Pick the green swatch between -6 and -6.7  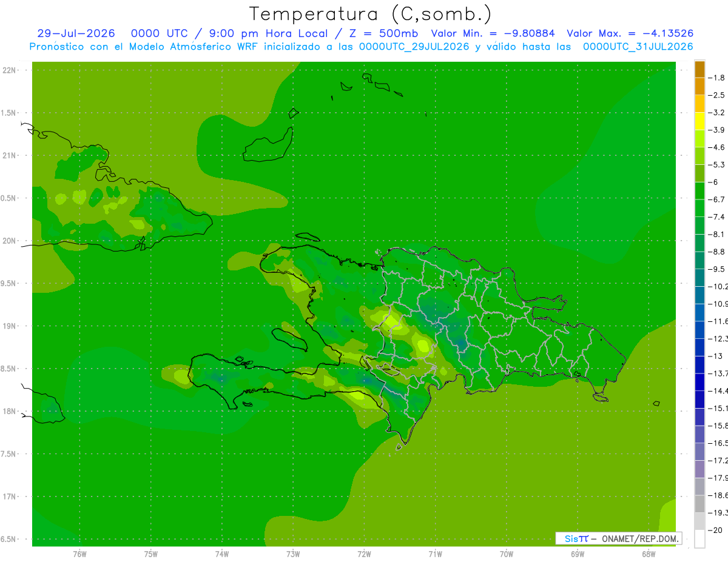coord(699,191)
